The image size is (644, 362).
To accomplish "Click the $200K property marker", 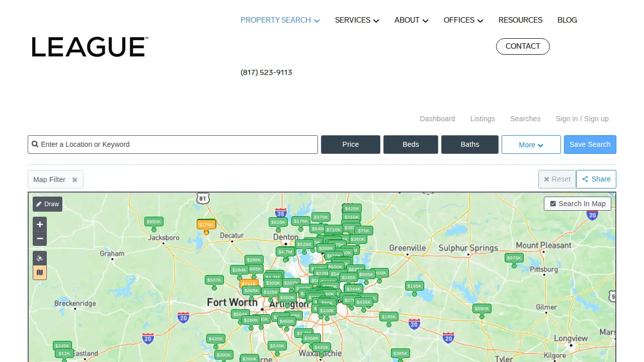I will coord(224,355).
